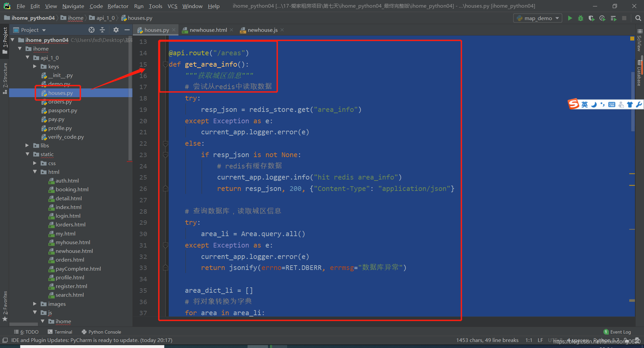Open the Favorites tool window
This screenshot has width=644, height=348.
tap(5, 306)
